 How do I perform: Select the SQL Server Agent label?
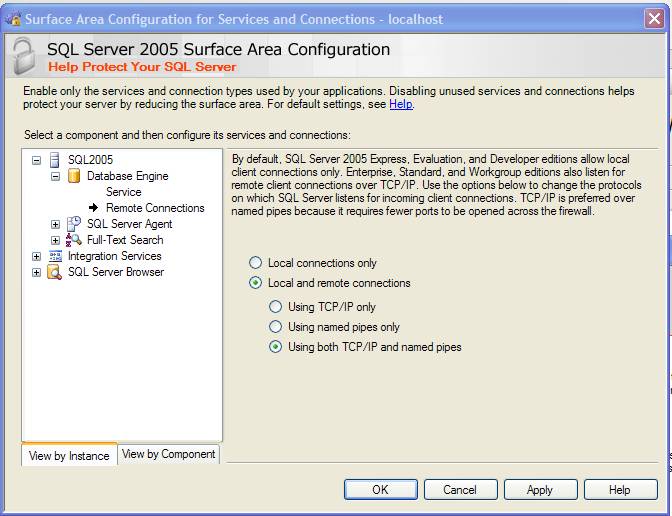(129, 224)
